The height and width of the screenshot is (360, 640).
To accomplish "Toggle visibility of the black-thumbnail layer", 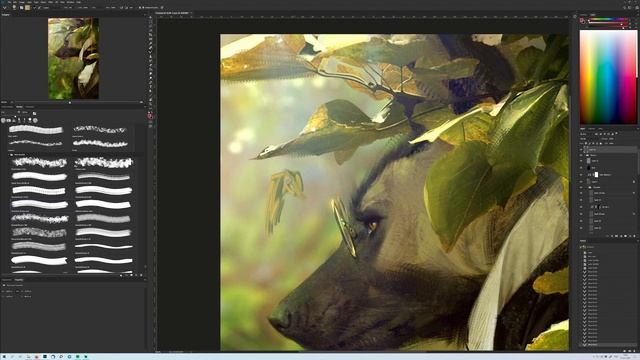I will 581,167.
